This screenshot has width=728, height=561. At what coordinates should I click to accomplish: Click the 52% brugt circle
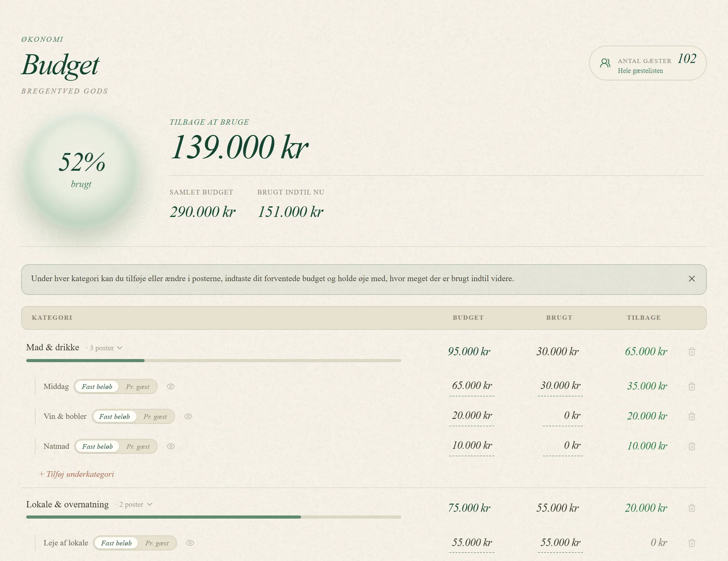coord(81,171)
